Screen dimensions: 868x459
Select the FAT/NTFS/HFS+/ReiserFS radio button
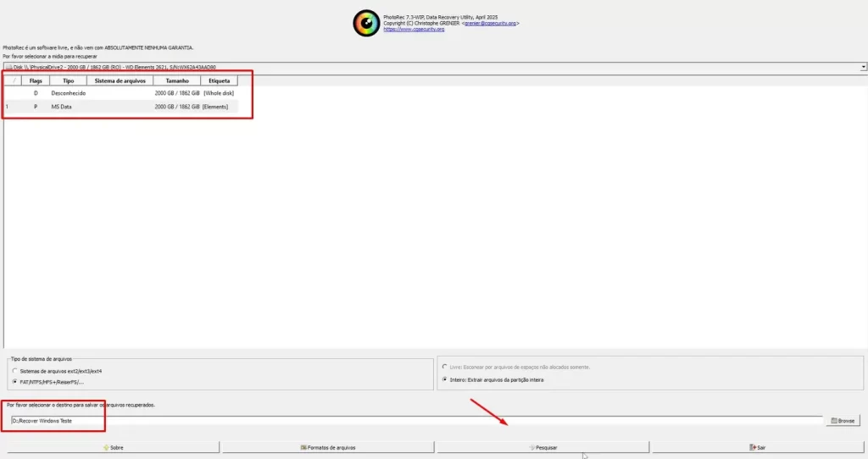(14, 381)
